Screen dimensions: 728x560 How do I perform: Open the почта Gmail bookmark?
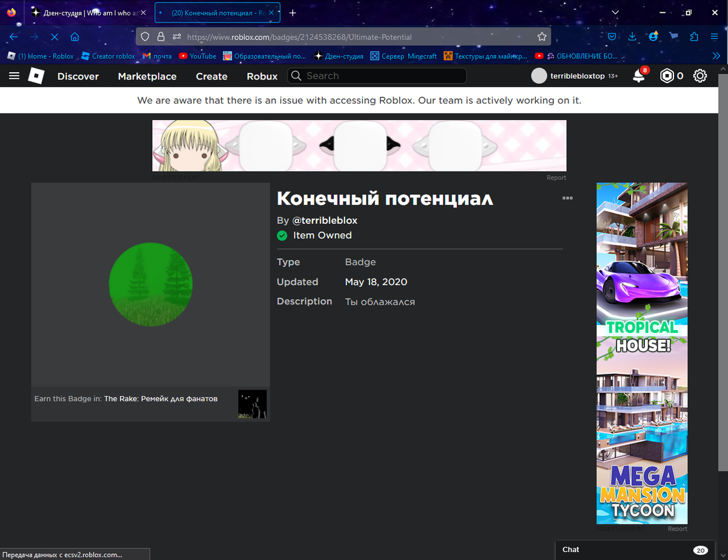point(157,56)
